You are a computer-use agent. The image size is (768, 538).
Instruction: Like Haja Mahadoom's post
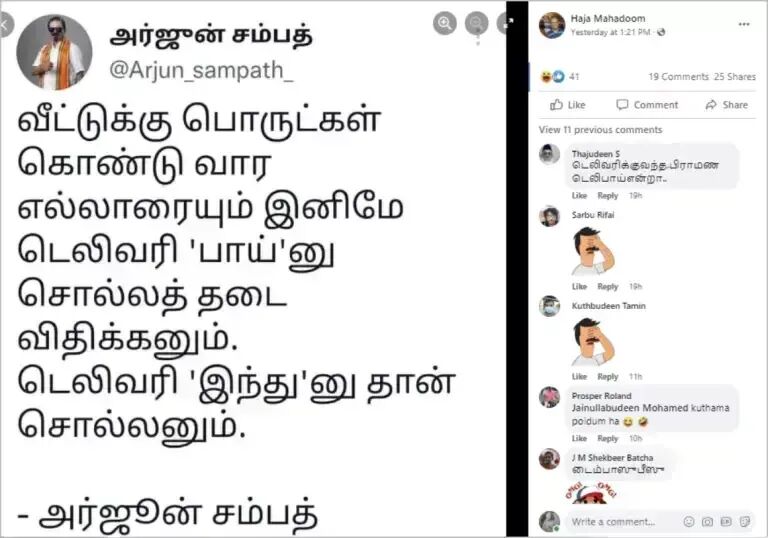pyautogui.click(x=568, y=105)
